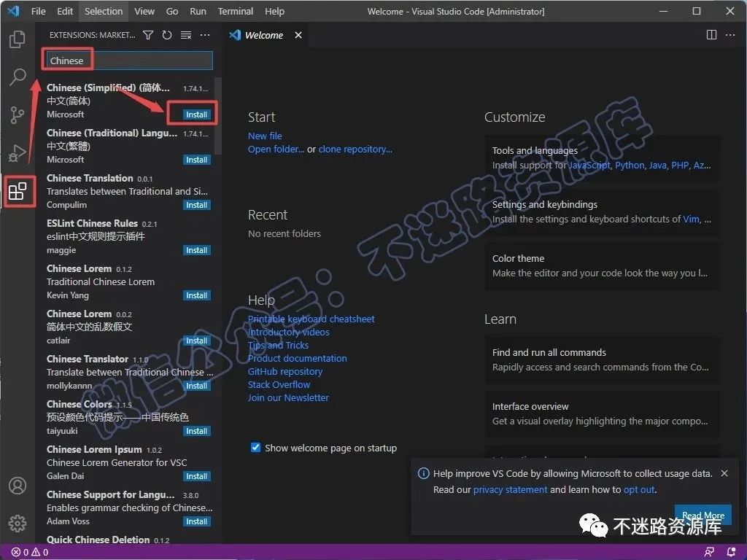Click Read More in notification
Screen dimensions: 747x560
tap(703, 516)
